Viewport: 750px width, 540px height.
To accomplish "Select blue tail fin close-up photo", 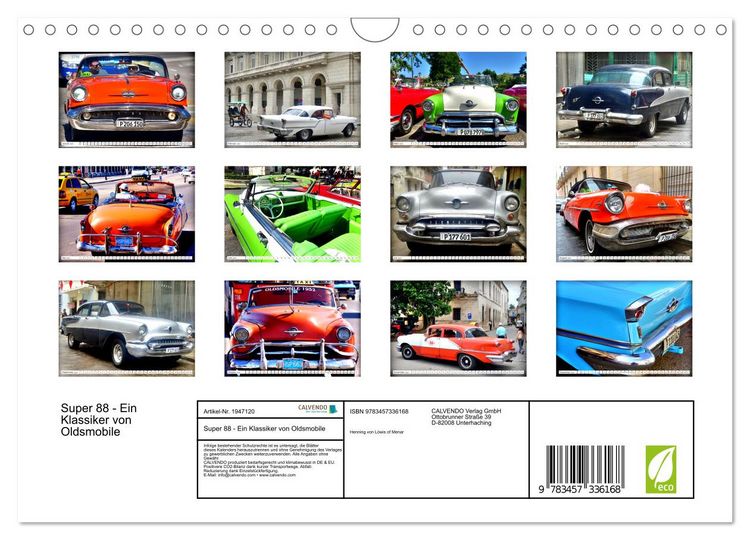I will tap(624, 328).
